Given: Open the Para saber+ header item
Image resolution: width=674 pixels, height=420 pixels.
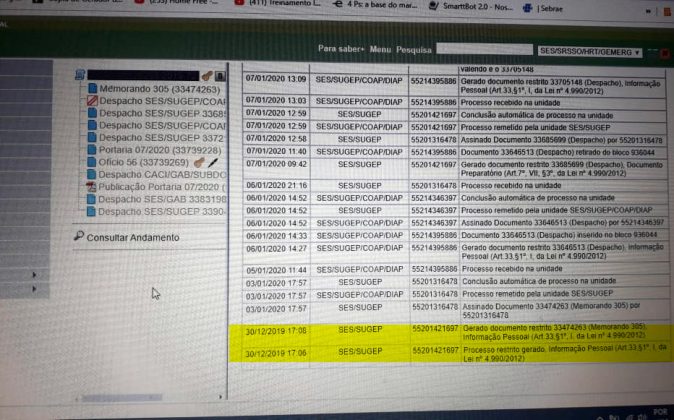Looking at the screenshot, I should tap(340, 48).
